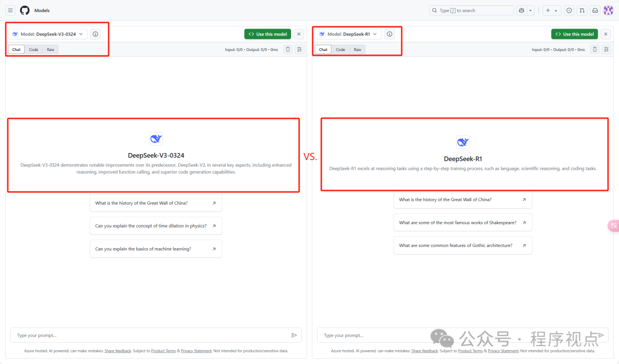
Task: Choose basics of machine learning prompt
Action: tap(156, 249)
